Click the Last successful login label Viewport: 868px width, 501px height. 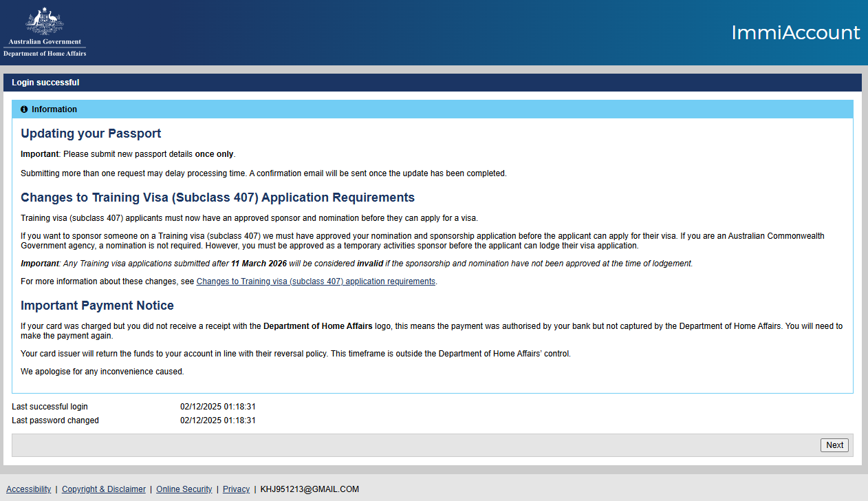tap(50, 407)
